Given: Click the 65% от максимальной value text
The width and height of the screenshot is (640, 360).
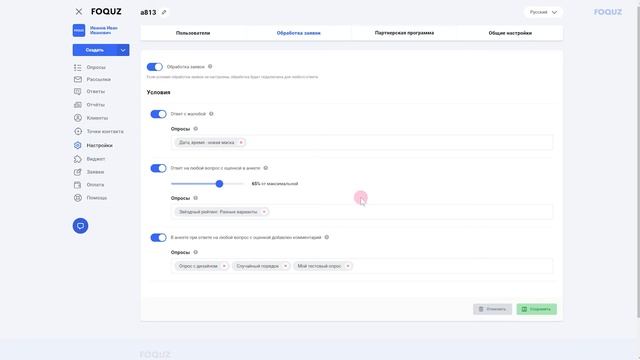Looking at the screenshot, I should (x=275, y=184).
